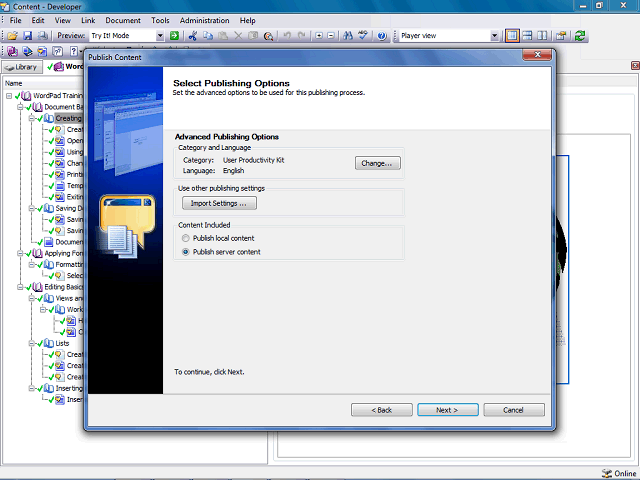Viewport: 640px width, 480px height.
Task: Click the Paste clipboard icon
Action: pos(223,36)
